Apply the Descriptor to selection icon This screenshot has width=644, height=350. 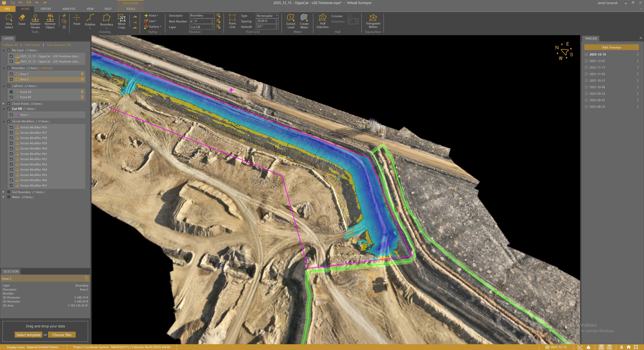[218, 15]
